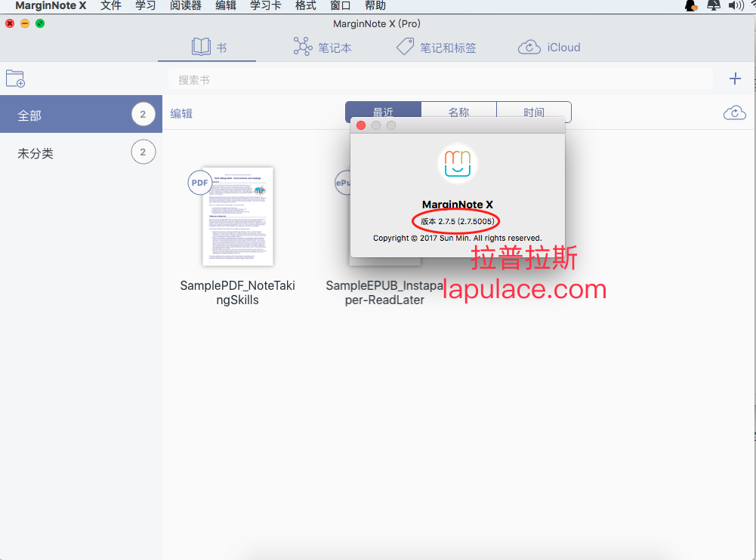Click the count badge beside 全部

click(x=143, y=114)
